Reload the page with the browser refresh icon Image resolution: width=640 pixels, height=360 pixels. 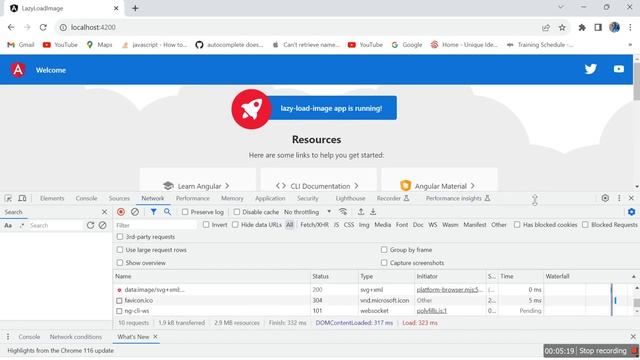pos(43,27)
